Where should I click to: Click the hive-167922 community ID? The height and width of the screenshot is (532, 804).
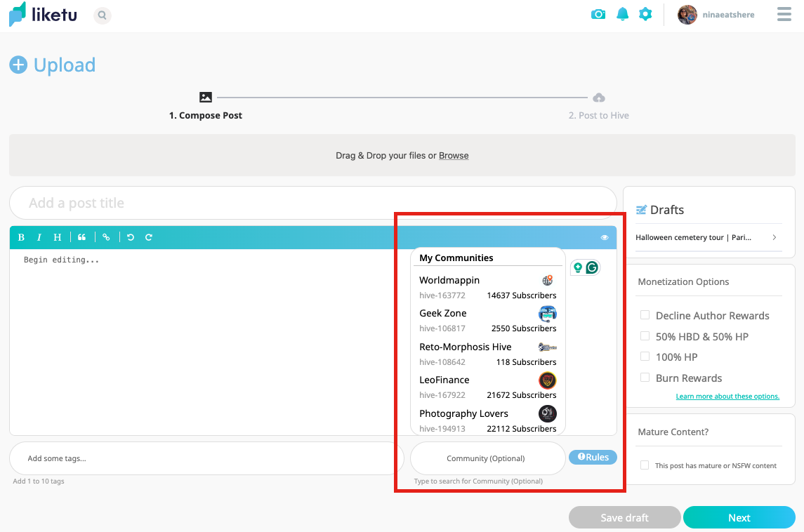[x=442, y=395]
